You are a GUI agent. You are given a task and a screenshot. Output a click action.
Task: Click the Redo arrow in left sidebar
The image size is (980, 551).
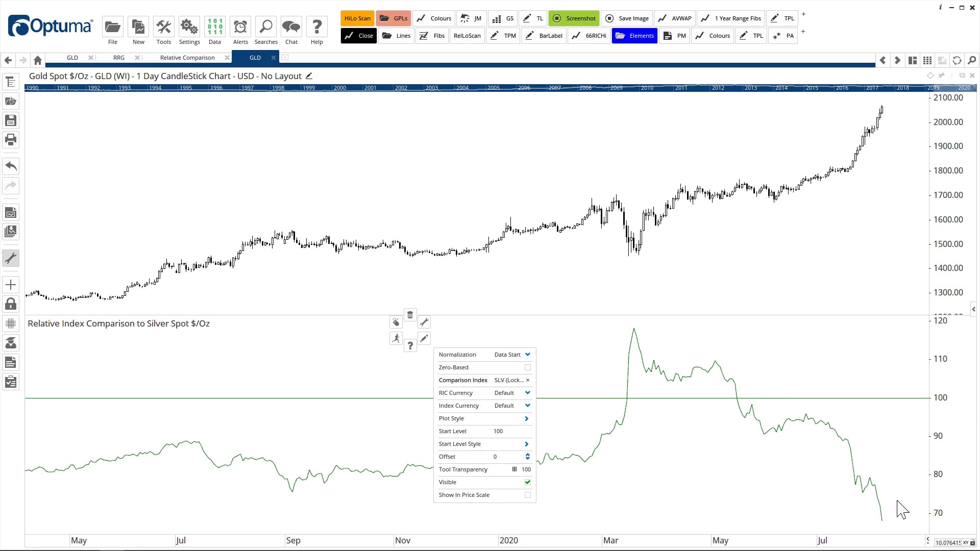(x=11, y=185)
